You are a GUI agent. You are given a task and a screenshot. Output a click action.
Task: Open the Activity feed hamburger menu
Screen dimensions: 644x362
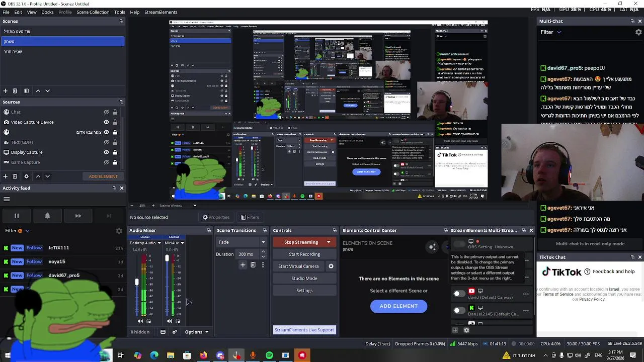[x=7, y=199]
